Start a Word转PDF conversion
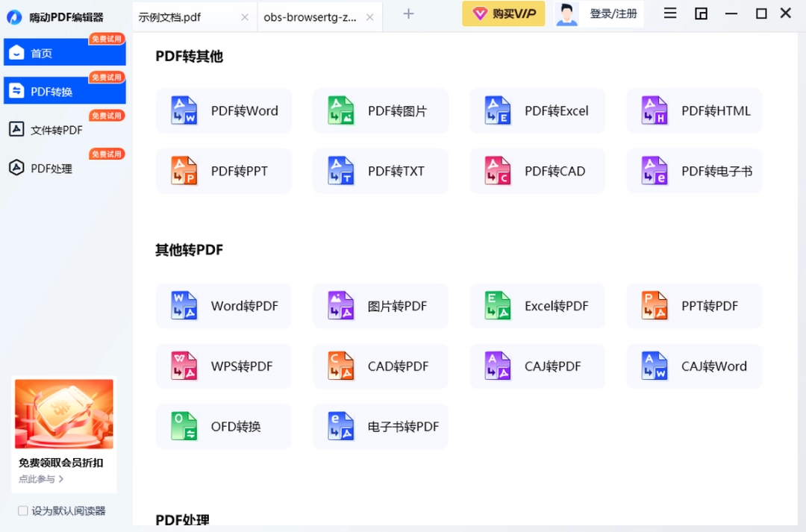The width and height of the screenshot is (806, 532). coord(223,306)
